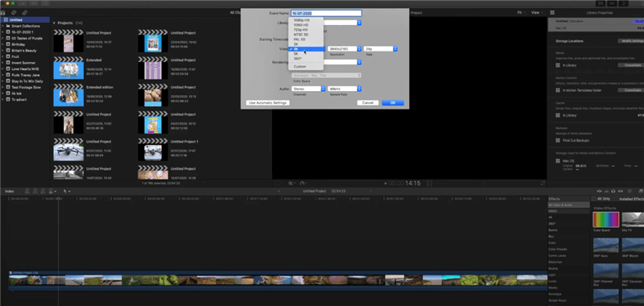Select the Blur effects category
The height and width of the screenshot is (306, 644).
tap(551, 237)
